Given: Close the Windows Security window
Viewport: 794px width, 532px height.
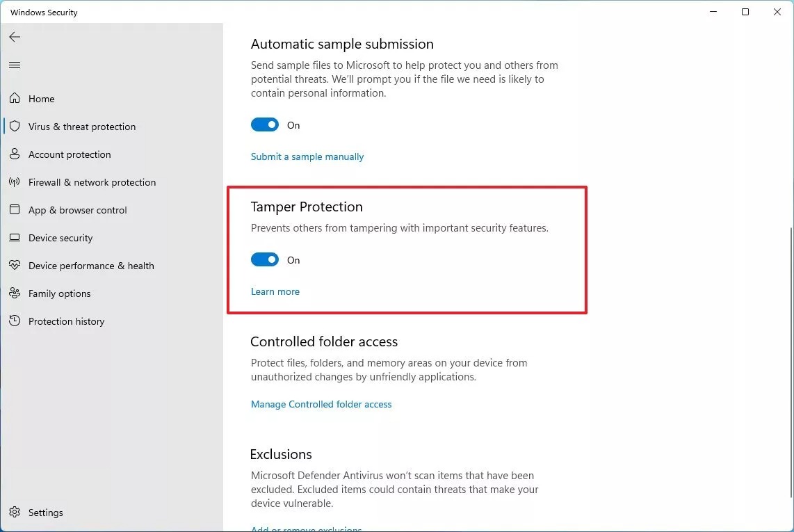Looking at the screenshot, I should 777,12.
